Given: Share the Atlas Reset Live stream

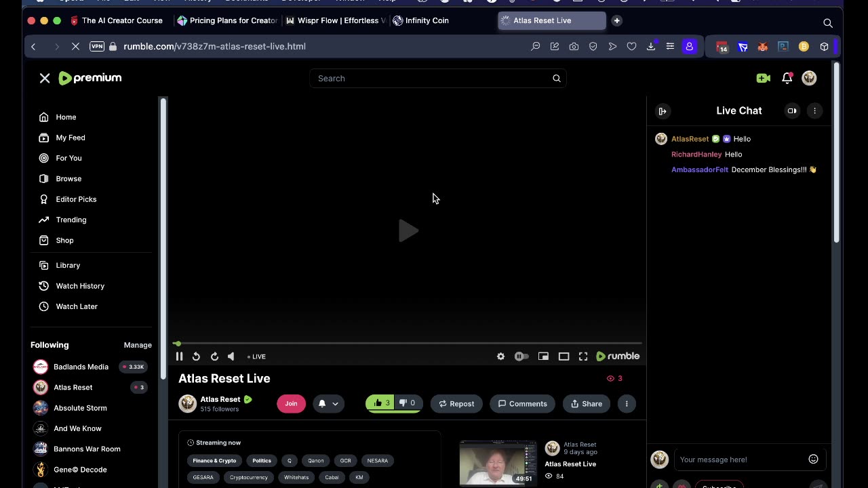Looking at the screenshot, I should coord(587,403).
